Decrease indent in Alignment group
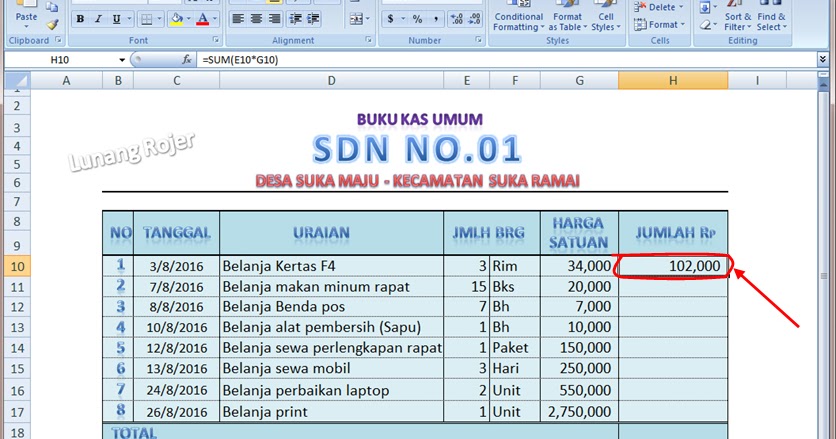 pyautogui.click(x=295, y=19)
